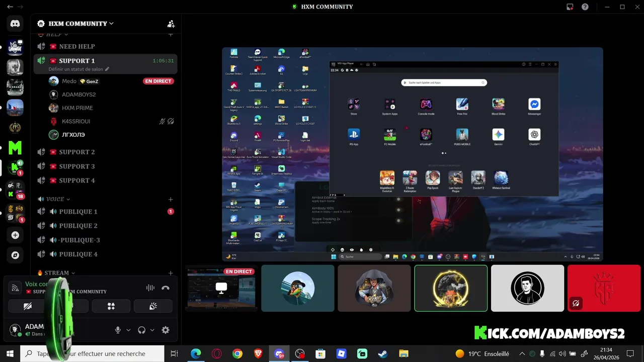Open Discord direct messages home icon
644x362 pixels.
pos(15,23)
